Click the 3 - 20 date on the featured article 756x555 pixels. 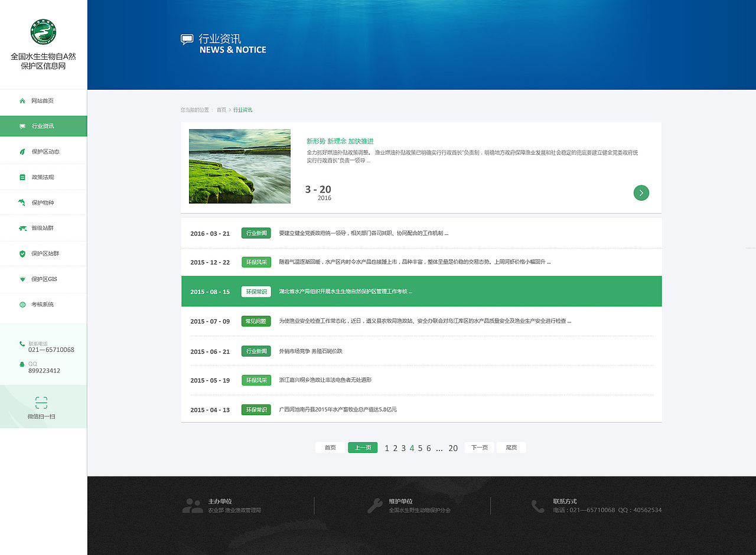(318, 190)
